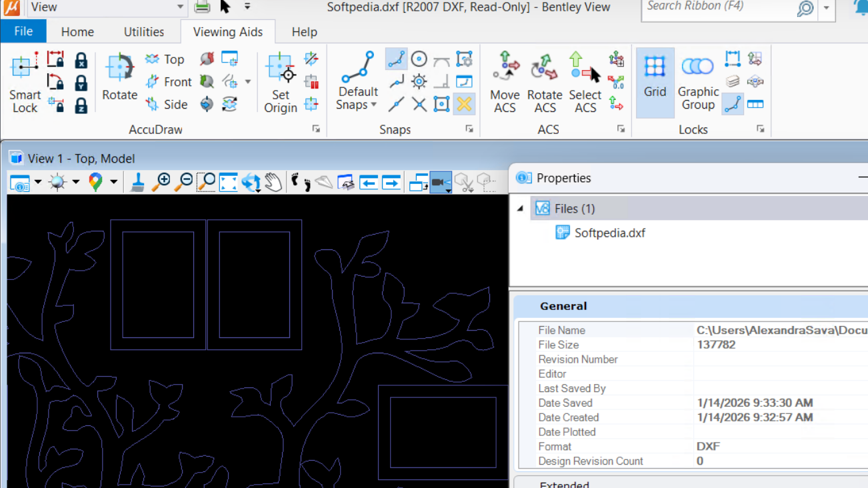The height and width of the screenshot is (488, 868).
Task: Click the Select ACS icon
Action: coord(585,83)
